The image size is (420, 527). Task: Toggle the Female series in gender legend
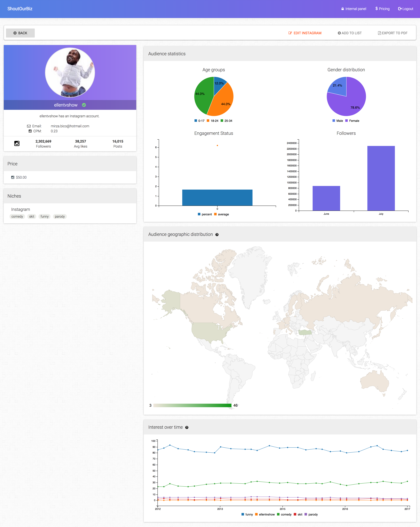(x=352, y=121)
